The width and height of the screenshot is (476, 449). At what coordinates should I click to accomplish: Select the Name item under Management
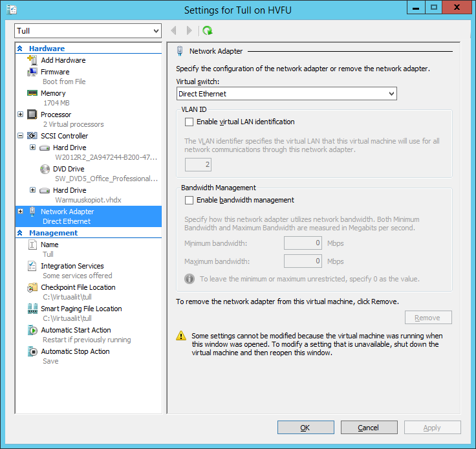(x=49, y=245)
